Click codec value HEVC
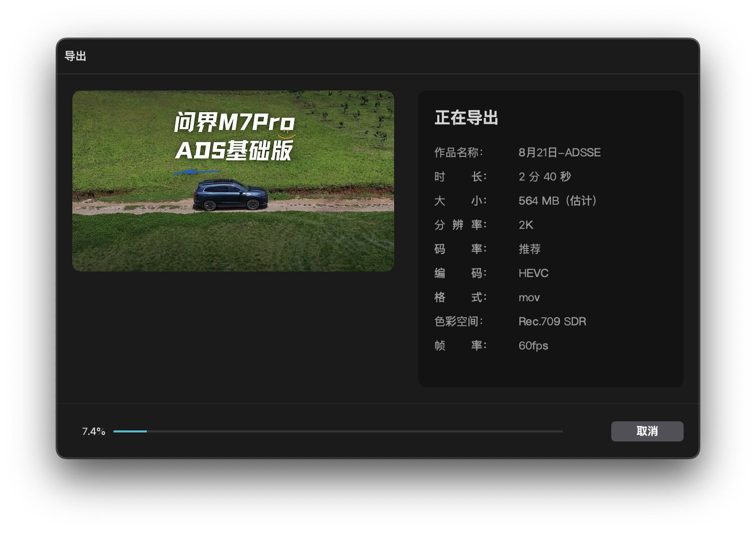This screenshot has height=533, width=756. (x=533, y=273)
